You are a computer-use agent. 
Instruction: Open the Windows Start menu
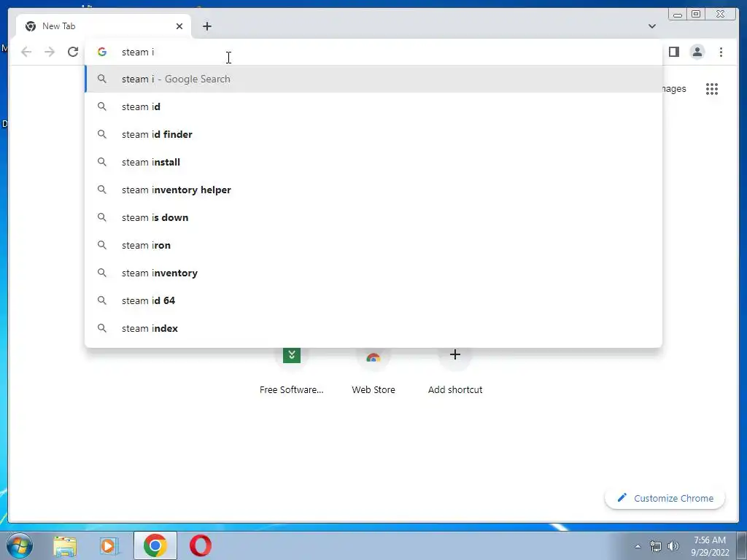click(x=20, y=545)
